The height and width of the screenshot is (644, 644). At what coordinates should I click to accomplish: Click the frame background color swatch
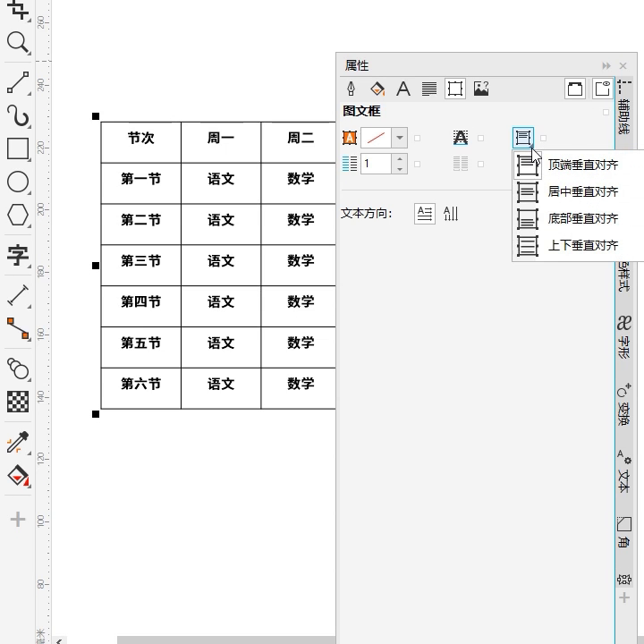click(x=376, y=138)
